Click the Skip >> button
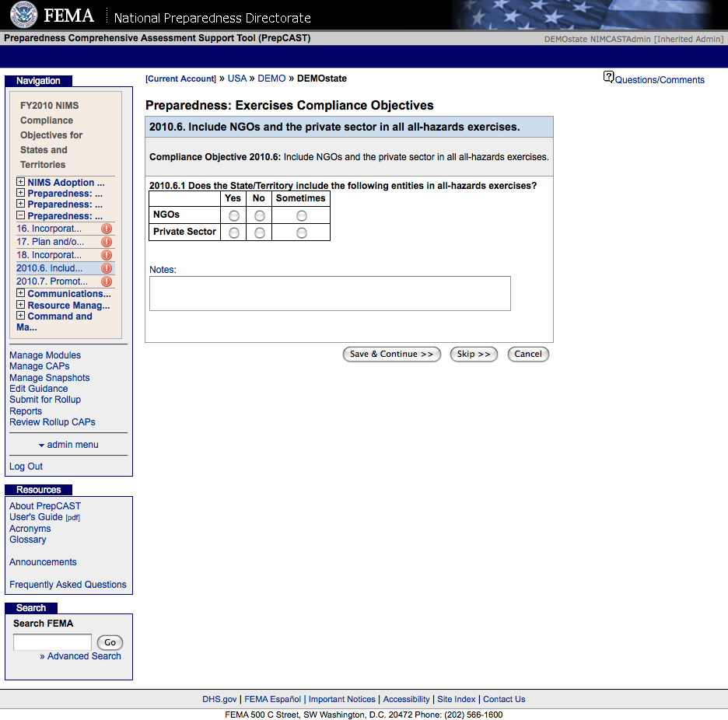This screenshot has height=720, width=728. (x=474, y=355)
